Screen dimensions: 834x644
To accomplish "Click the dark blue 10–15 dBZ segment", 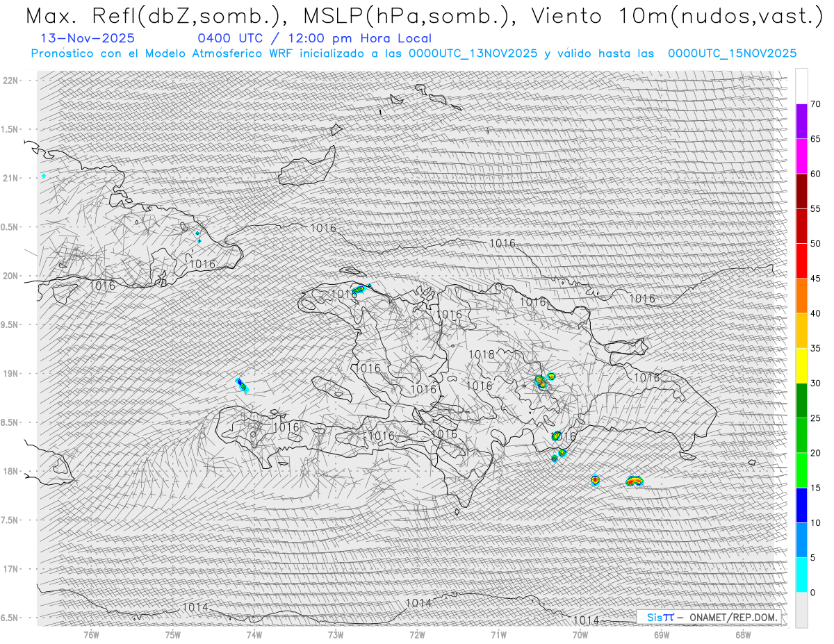I will pos(801,505).
